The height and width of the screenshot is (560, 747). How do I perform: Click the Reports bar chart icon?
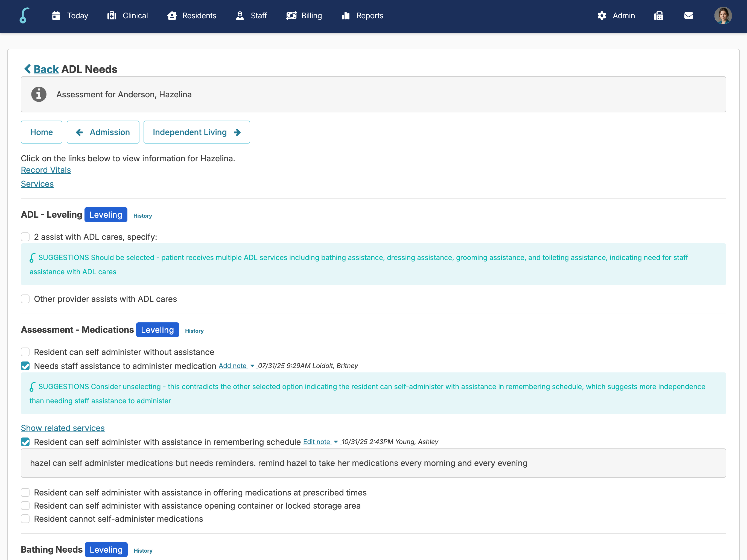(x=345, y=16)
